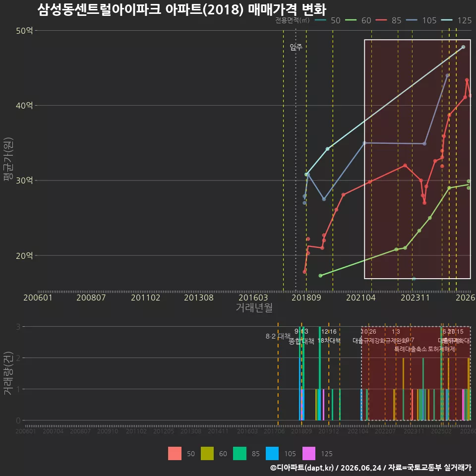The width and height of the screenshot is (476, 476).
Task: Click 201603 on the price chart x-axis
Action: pos(253,297)
